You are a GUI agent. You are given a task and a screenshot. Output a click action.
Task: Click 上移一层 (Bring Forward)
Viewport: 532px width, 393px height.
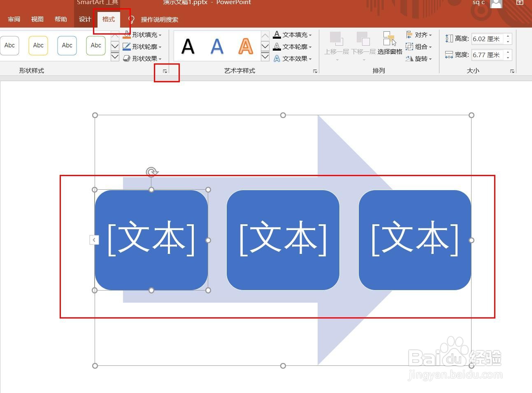click(x=337, y=43)
